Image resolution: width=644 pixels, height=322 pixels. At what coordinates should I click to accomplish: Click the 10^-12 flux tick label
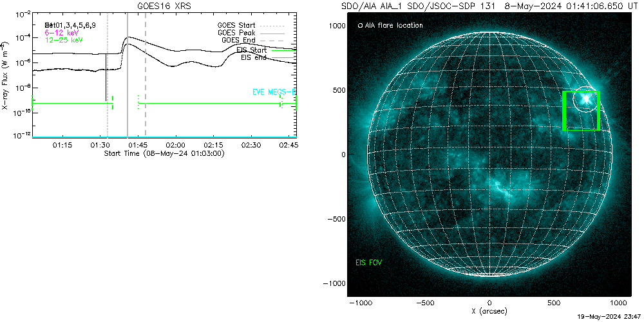click(x=21, y=137)
